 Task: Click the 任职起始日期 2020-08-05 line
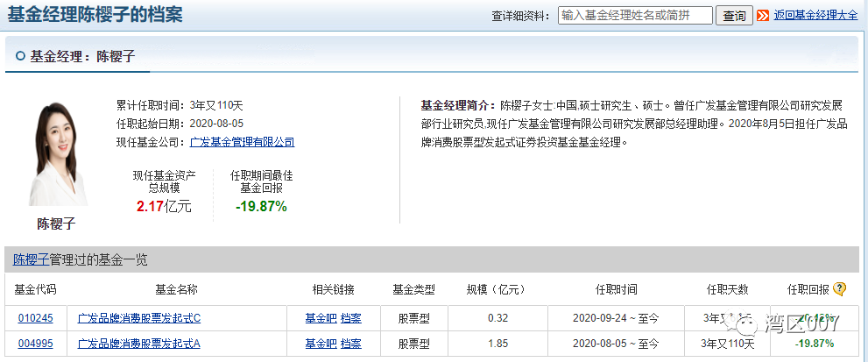coord(180,123)
